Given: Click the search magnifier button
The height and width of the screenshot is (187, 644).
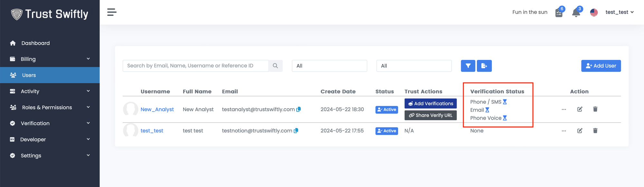Looking at the screenshot, I should [275, 66].
